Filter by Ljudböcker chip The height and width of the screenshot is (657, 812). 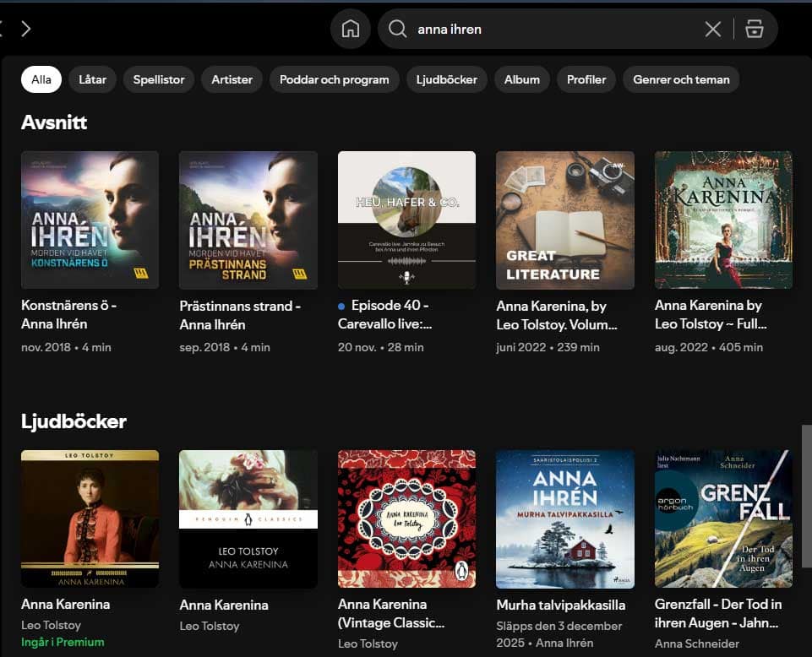pos(447,79)
